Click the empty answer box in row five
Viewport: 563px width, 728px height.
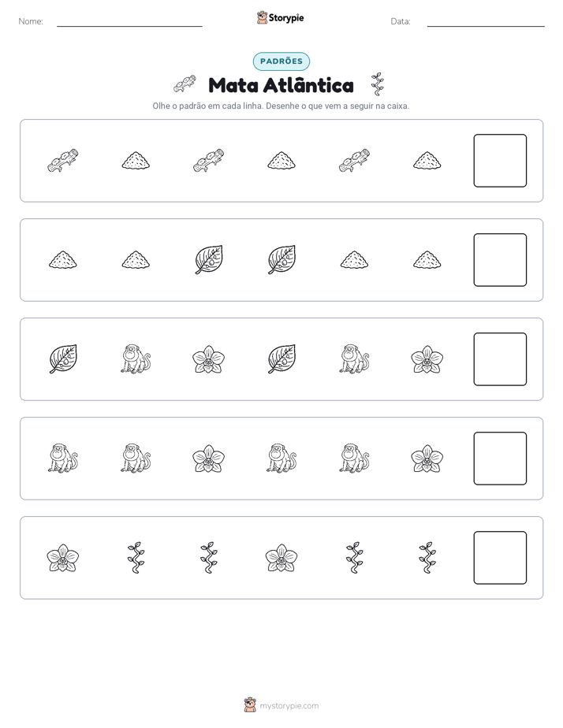coord(500,558)
